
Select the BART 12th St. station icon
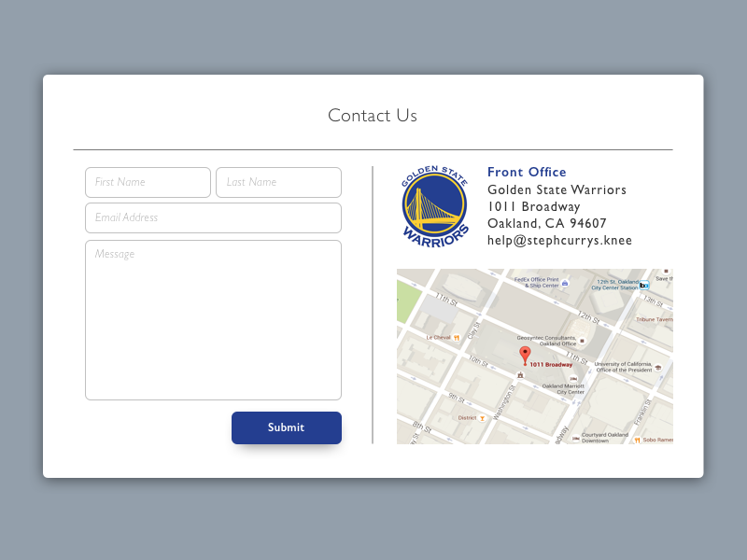644,285
